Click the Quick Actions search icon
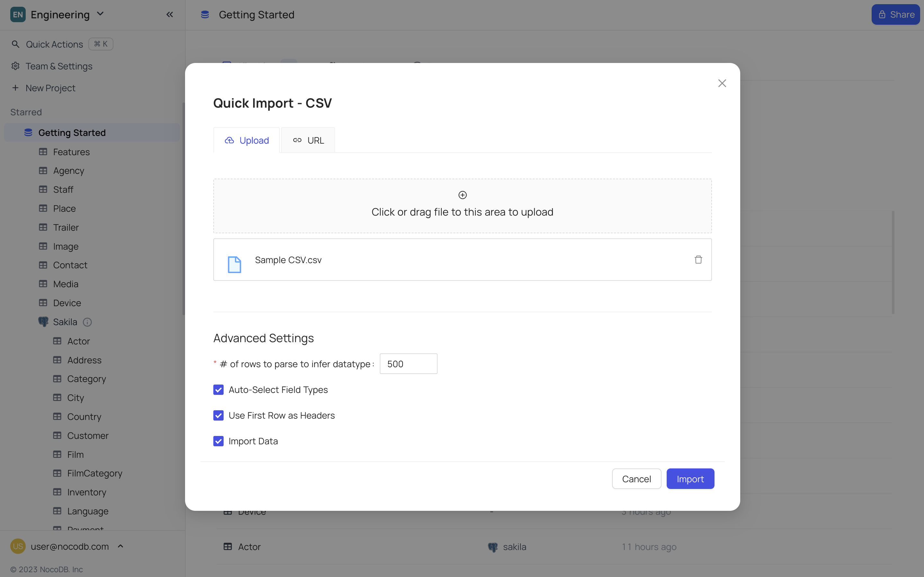The width and height of the screenshot is (924, 577). (15, 44)
